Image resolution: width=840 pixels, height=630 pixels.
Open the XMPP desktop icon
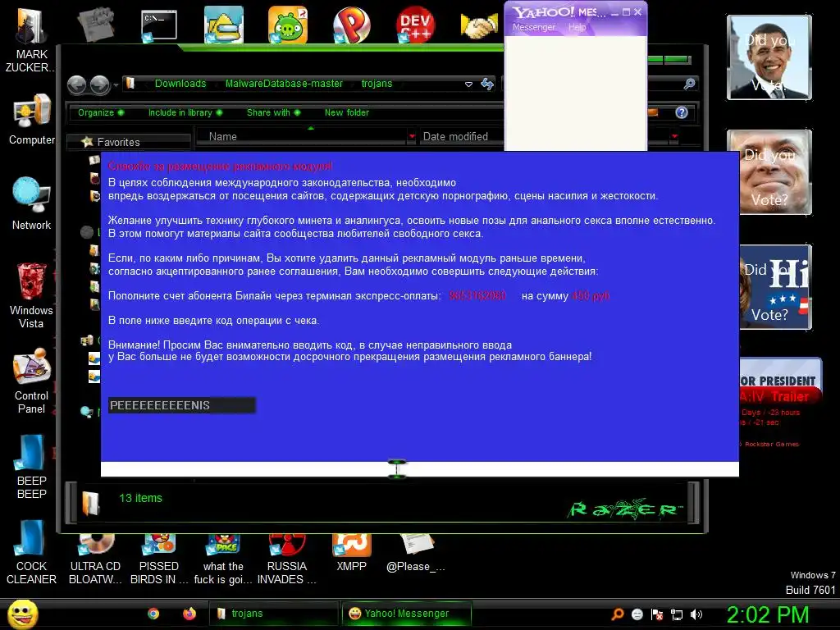[x=351, y=552]
